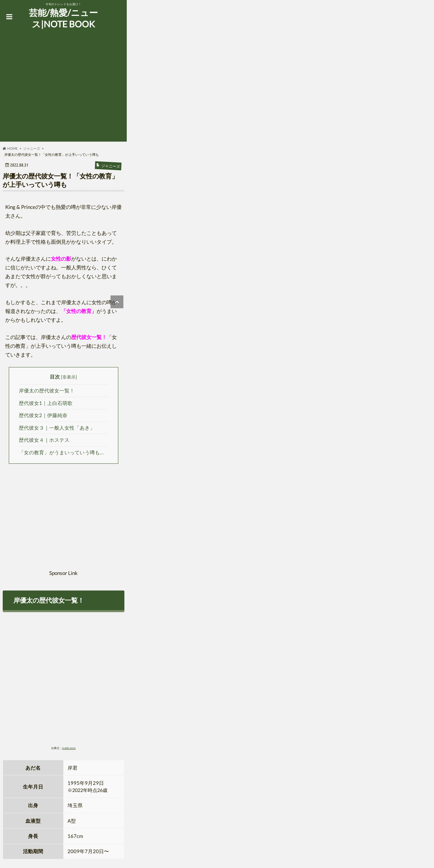Click the scroll-to-top arrow button
434x868 pixels.
tap(117, 302)
